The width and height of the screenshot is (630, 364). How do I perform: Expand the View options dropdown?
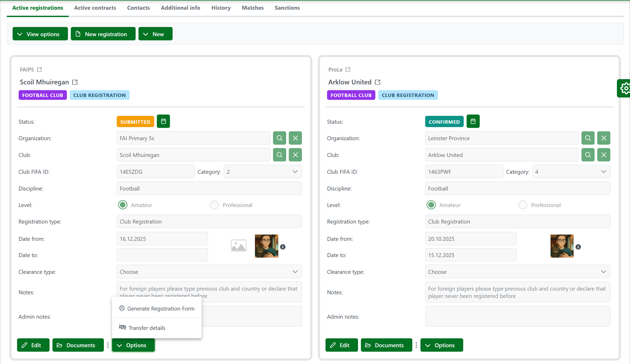(40, 34)
